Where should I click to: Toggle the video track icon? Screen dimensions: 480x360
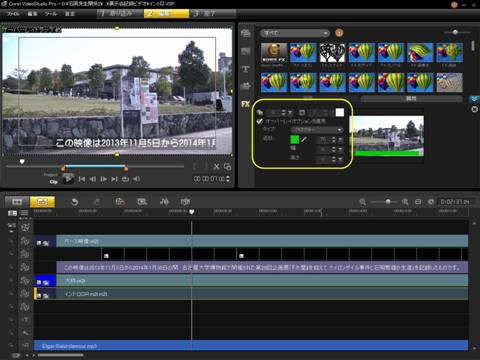tap(25, 228)
